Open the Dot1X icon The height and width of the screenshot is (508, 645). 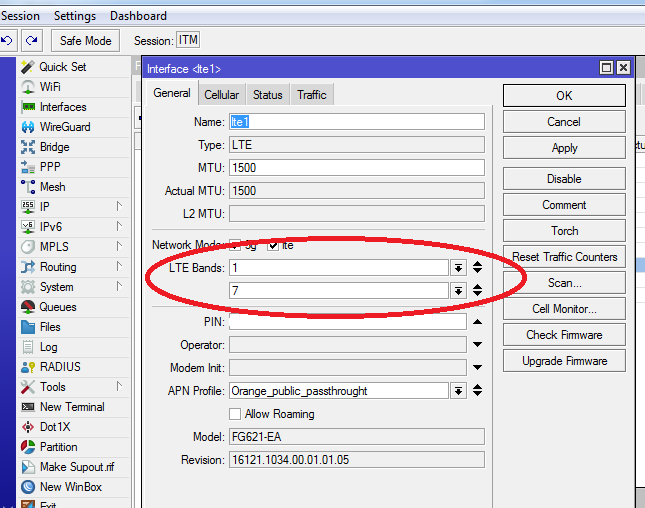(28, 427)
